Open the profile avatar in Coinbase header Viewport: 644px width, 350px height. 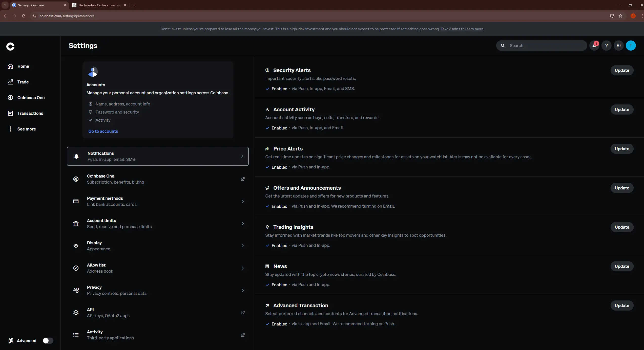(631, 46)
